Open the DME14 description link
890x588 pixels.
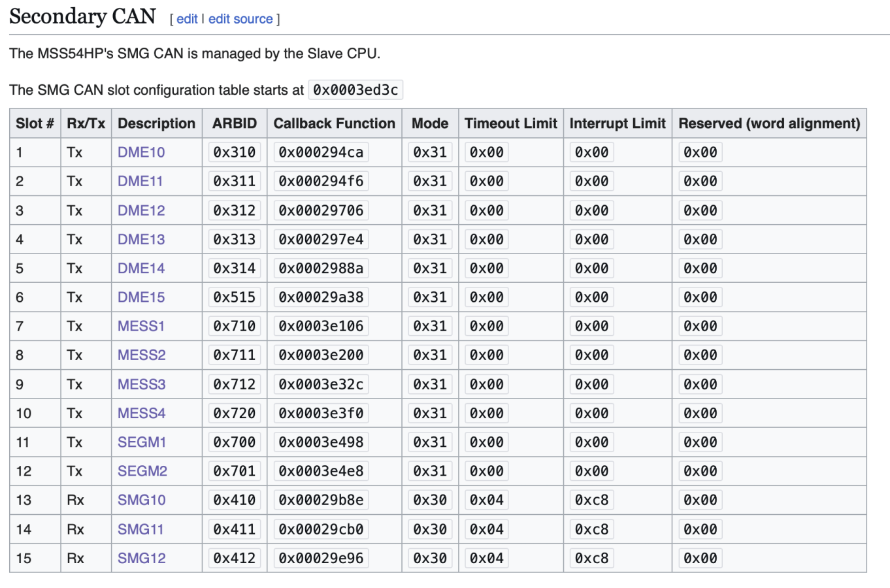pos(140,268)
